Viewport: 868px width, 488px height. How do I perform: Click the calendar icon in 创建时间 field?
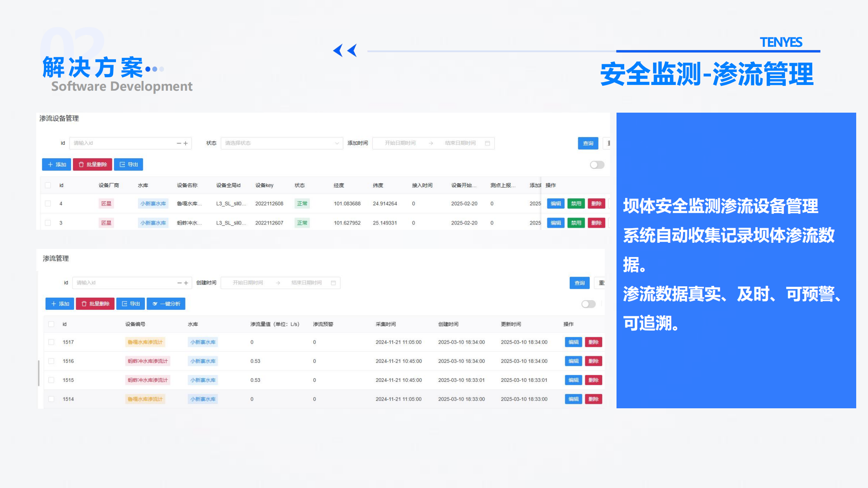coord(333,283)
